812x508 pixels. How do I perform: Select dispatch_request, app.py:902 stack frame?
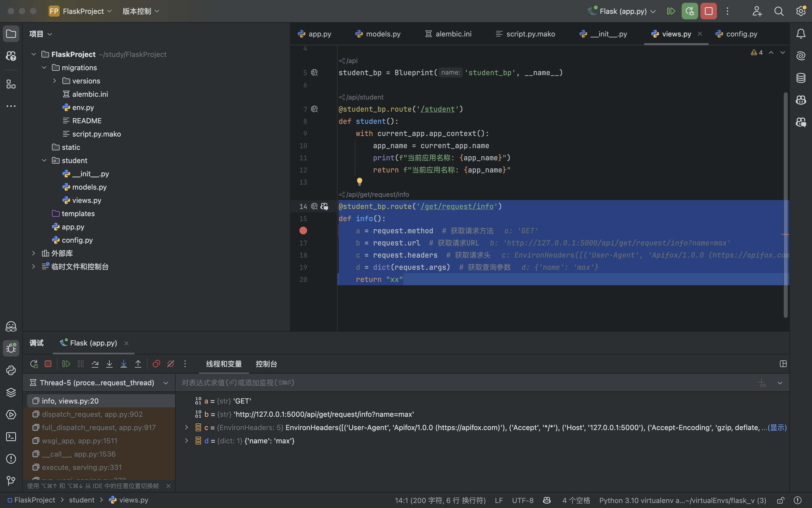coord(92,414)
